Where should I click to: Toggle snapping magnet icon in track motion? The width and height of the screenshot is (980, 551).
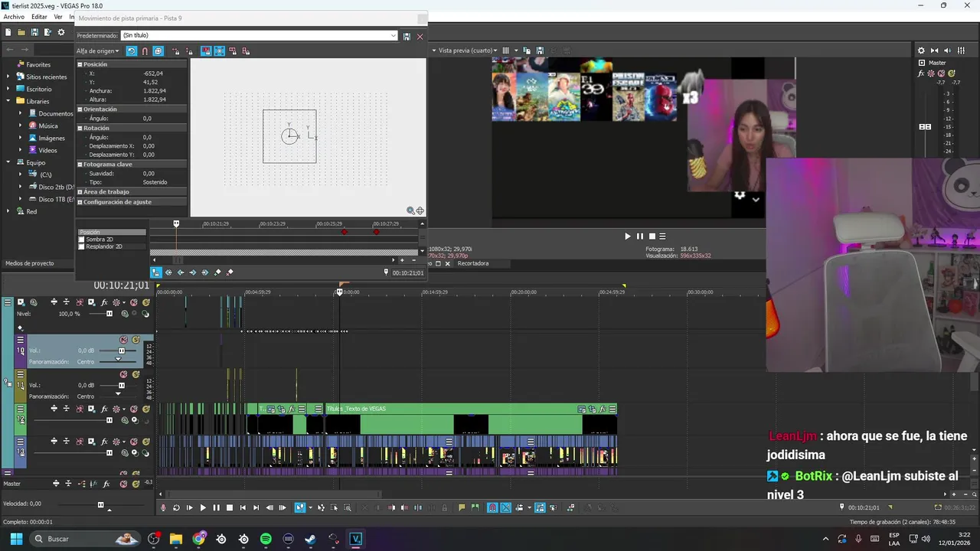145,51
